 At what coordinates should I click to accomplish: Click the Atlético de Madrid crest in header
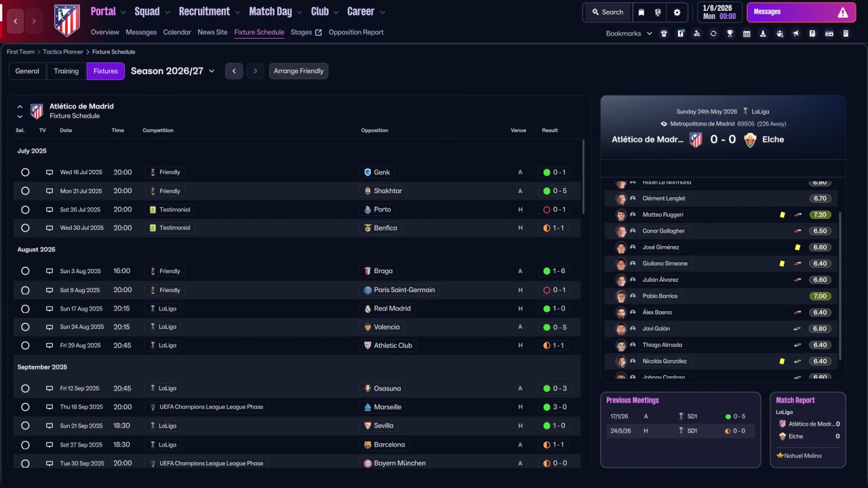[x=66, y=20]
